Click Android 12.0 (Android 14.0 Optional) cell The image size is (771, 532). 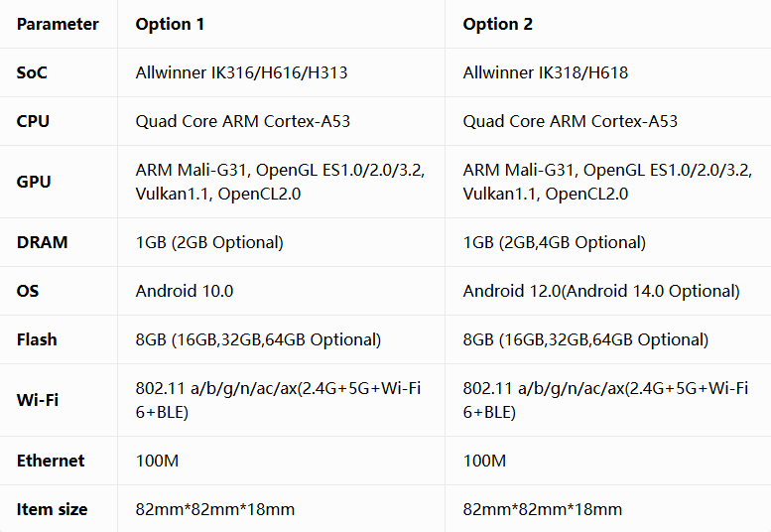[x=601, y=291]
